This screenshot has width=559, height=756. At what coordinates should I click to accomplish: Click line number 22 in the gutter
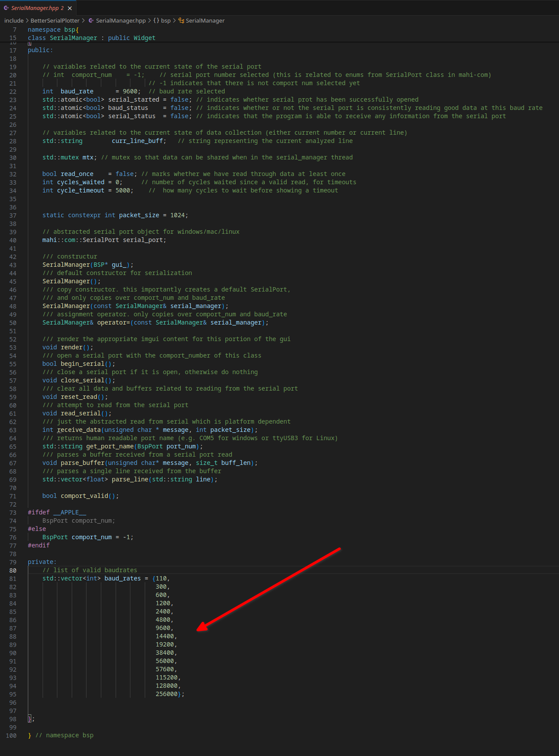pos(13,92)
